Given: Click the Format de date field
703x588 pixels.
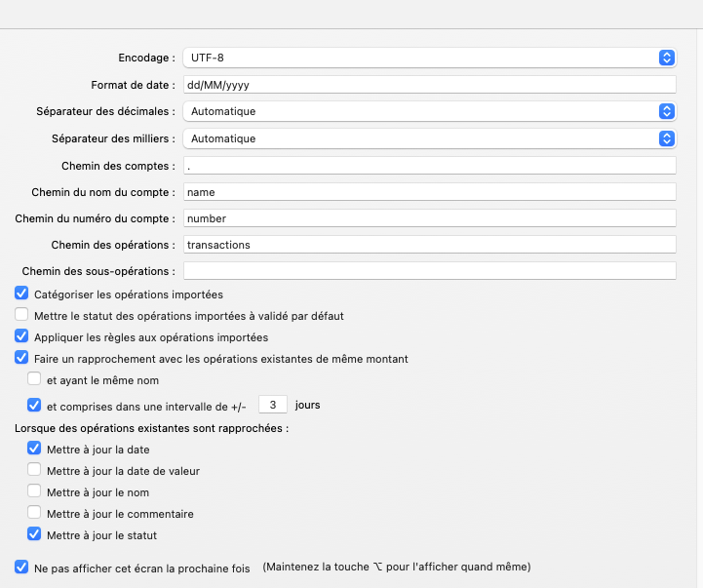Looking at the screenshot, I should point(429,85).
